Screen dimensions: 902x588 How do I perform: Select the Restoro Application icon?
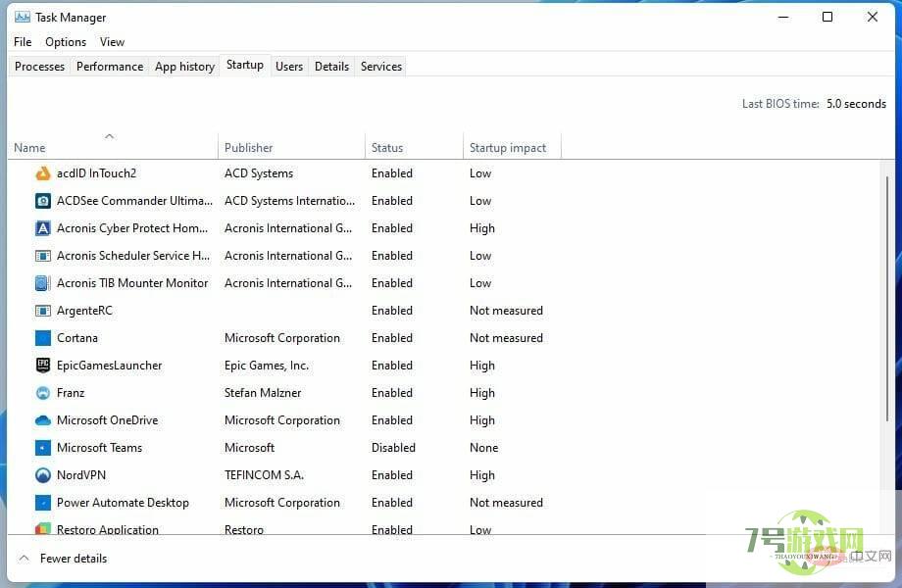[42, 529]
